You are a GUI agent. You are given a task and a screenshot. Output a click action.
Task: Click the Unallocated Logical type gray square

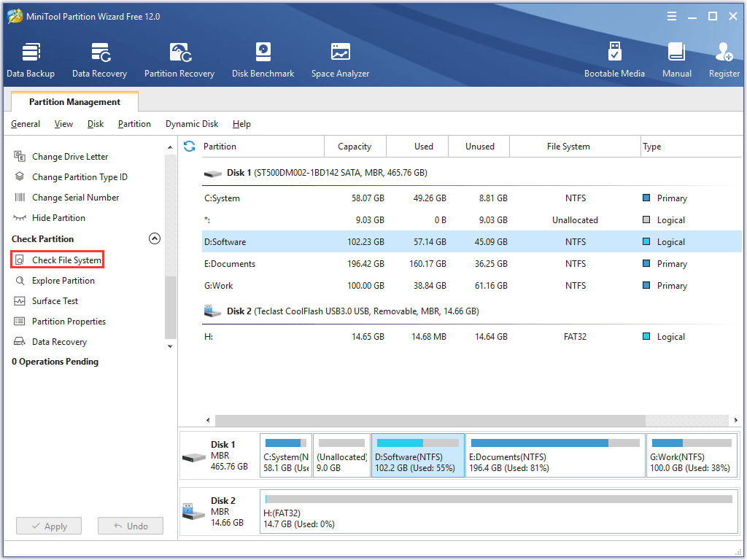(646, 219)
